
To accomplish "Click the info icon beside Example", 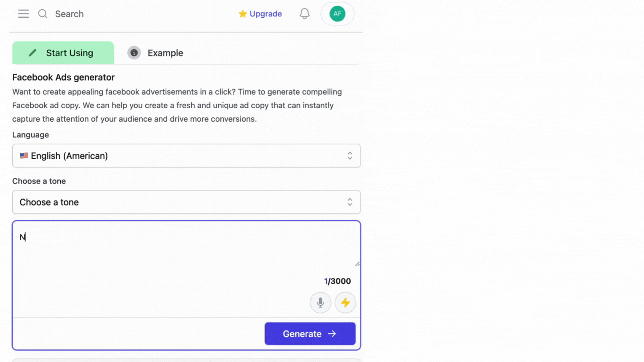I will coord(134,53).
